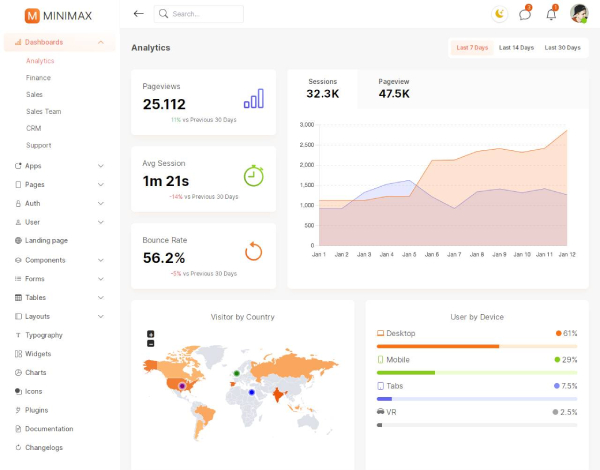Collapse the Dashboards menu
The width and height of the screenshot is (600, 470).
(x=101, y=42)
